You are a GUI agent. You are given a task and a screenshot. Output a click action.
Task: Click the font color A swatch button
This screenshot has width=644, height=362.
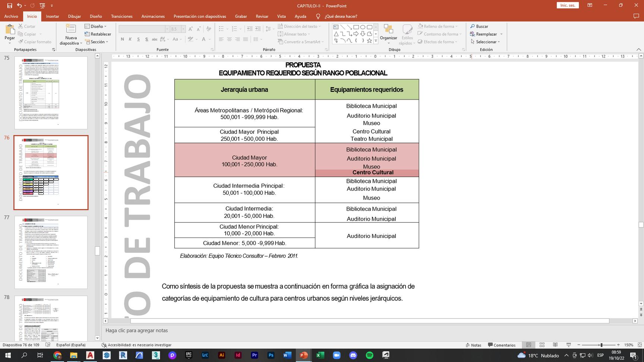(203, 39)
